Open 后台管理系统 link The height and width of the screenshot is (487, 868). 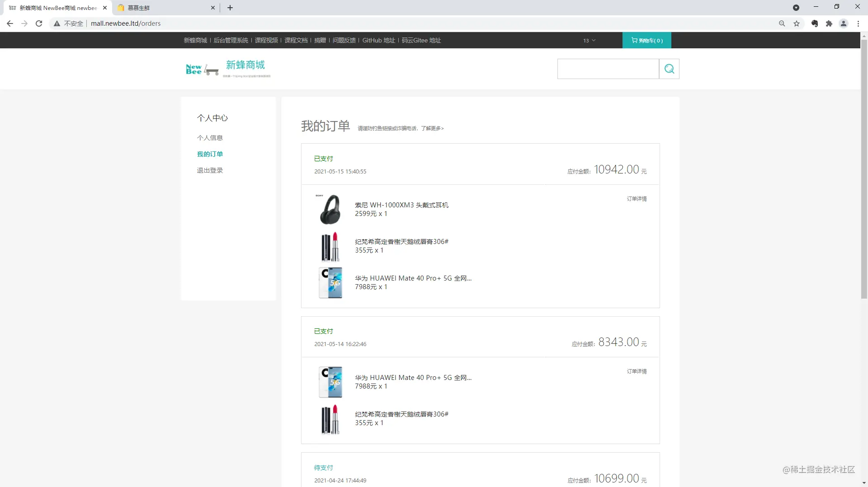click(x=231, y=40)
